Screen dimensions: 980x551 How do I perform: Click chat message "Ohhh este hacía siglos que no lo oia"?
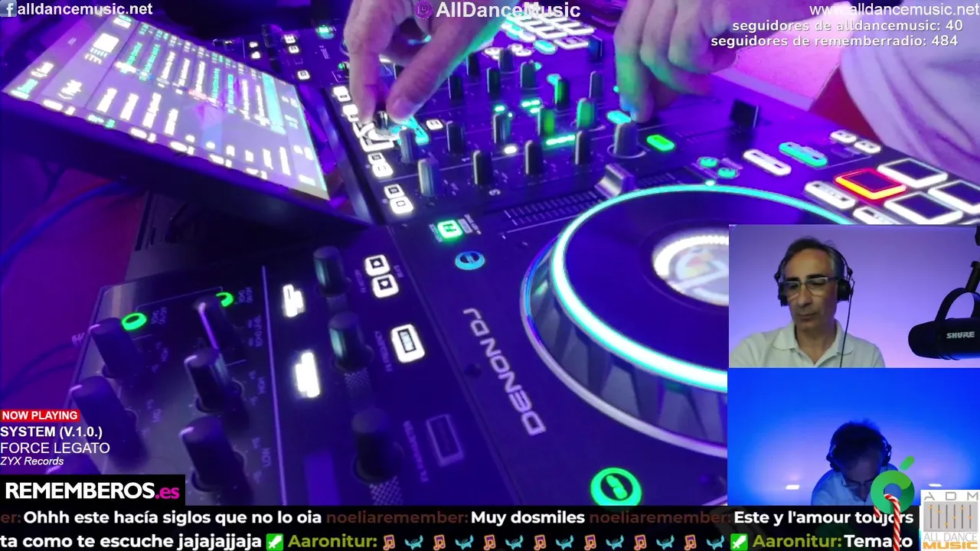click(x=172, y=518)
